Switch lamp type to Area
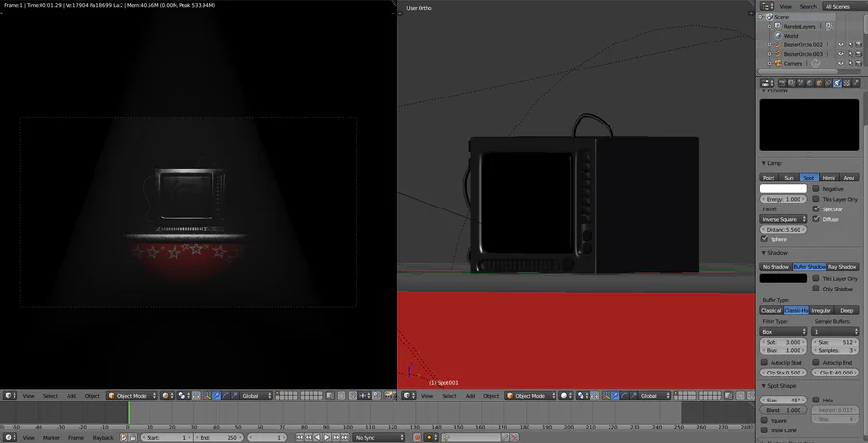 coord(849,178)
